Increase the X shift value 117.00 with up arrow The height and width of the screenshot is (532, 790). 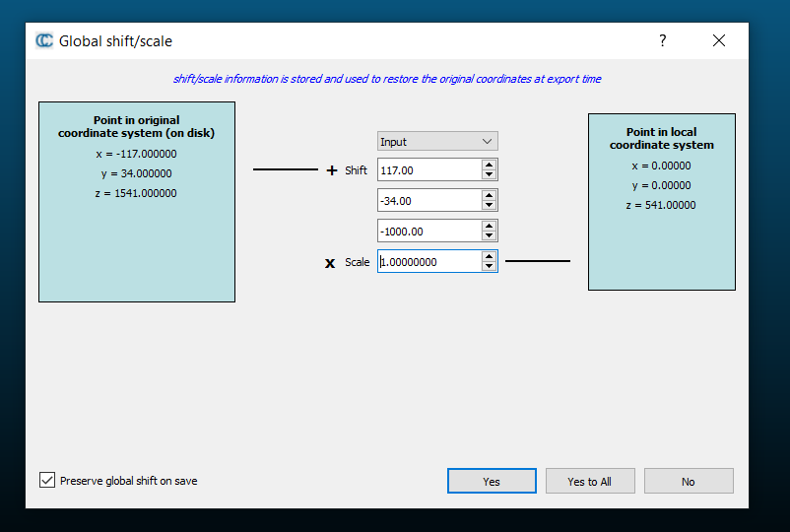pyautogui.click(x=489, y=166)
